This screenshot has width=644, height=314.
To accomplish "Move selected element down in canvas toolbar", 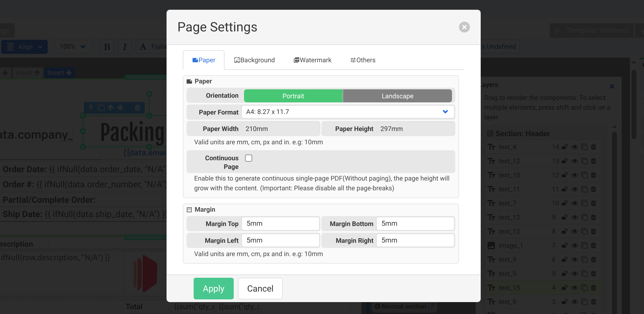I will coord(120,107).
